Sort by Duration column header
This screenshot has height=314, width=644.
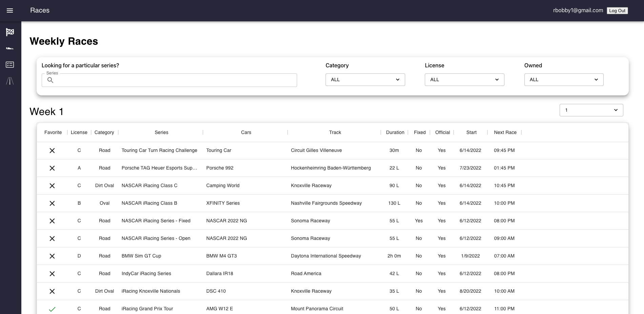(x=395, y=132)
